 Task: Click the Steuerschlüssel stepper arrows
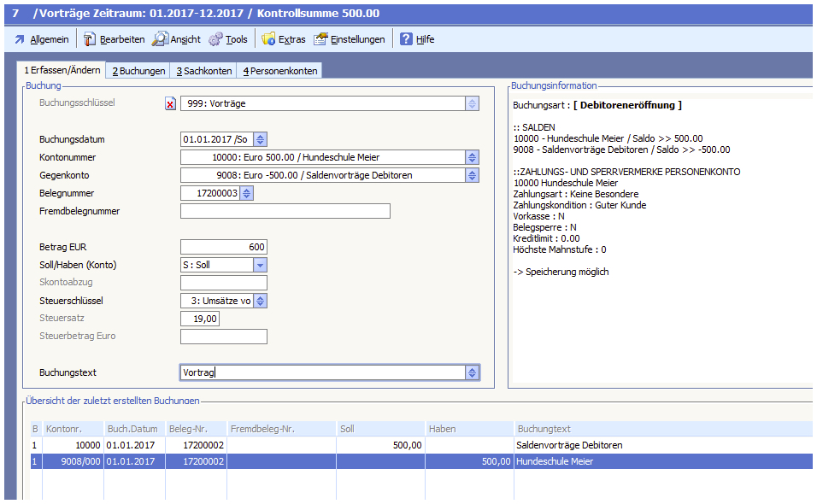click(x=261, y=301)
